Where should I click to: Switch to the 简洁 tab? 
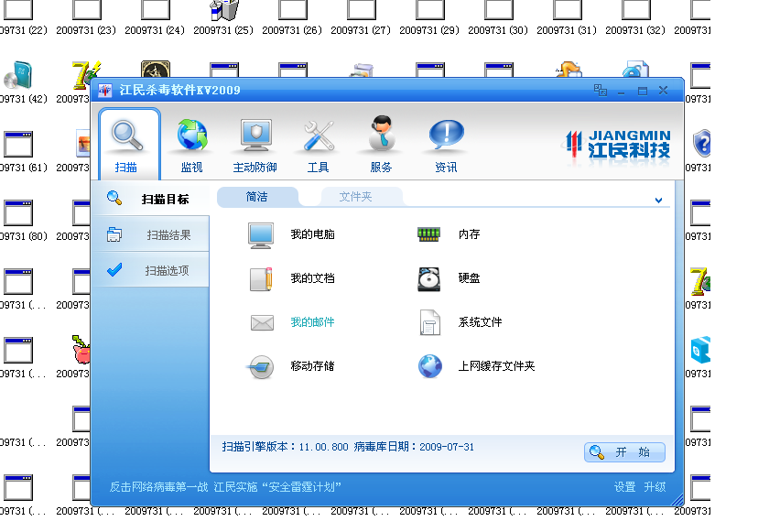(x=257, y=197)
